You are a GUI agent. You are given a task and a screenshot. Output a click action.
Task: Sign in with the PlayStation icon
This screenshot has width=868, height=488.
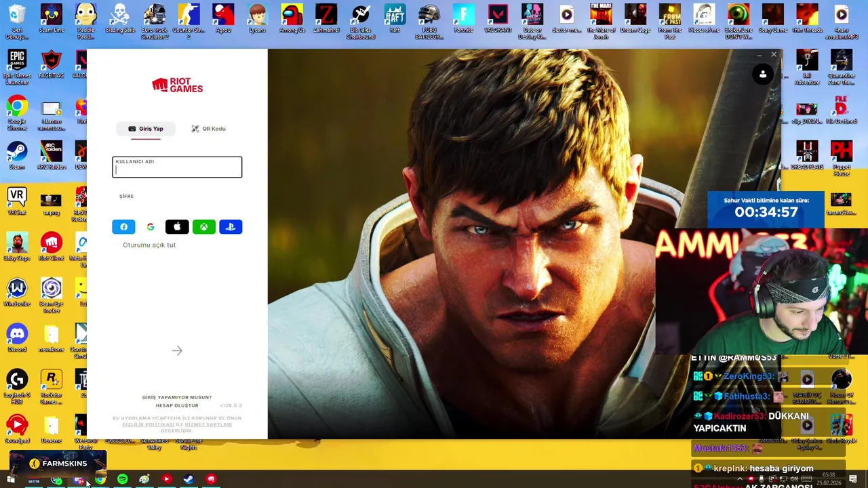231,227
